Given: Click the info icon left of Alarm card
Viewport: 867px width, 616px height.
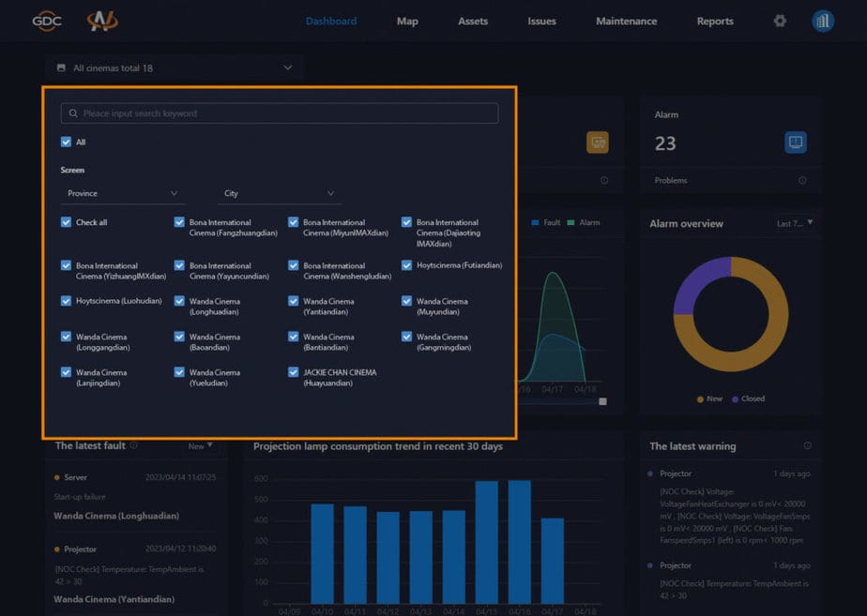Looking at the screenshot, I should [604, 181].
